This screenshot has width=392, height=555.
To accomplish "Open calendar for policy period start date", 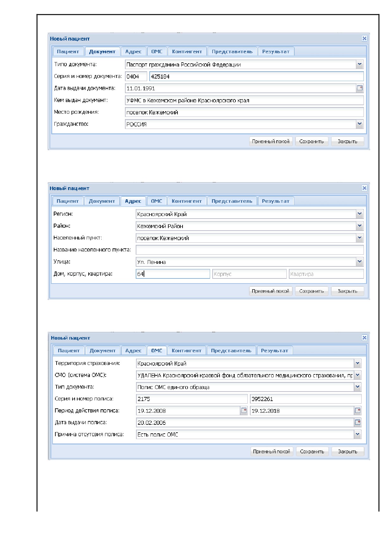I will [x=244, y=411].
